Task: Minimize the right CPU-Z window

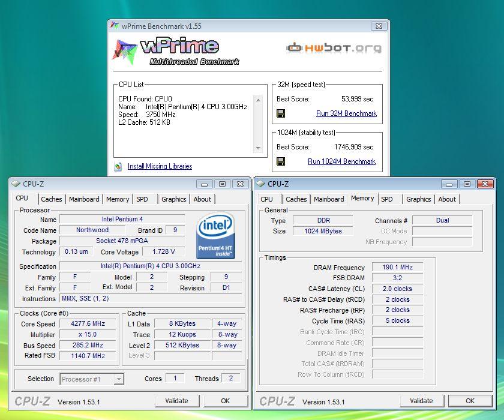Action: coord(449,184)
